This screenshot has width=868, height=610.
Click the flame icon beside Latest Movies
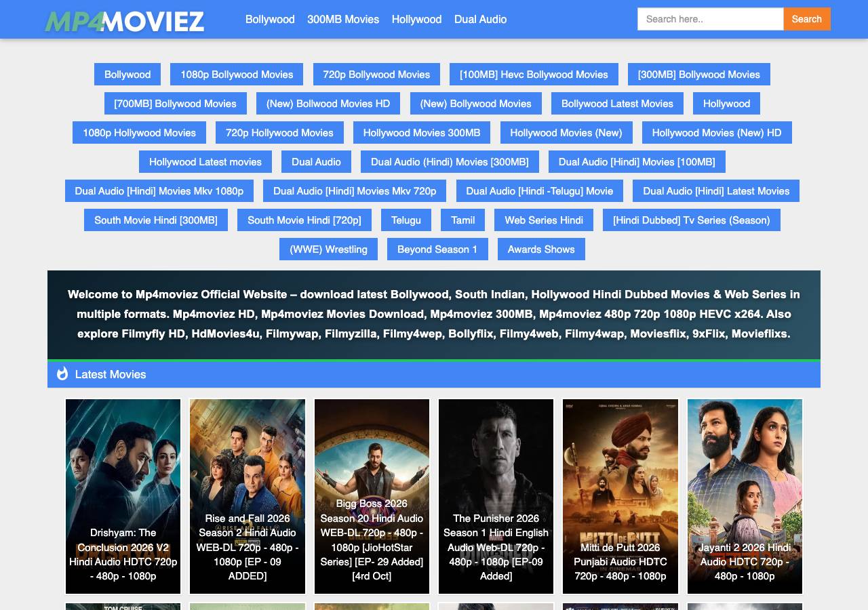[x=62, y=373]
